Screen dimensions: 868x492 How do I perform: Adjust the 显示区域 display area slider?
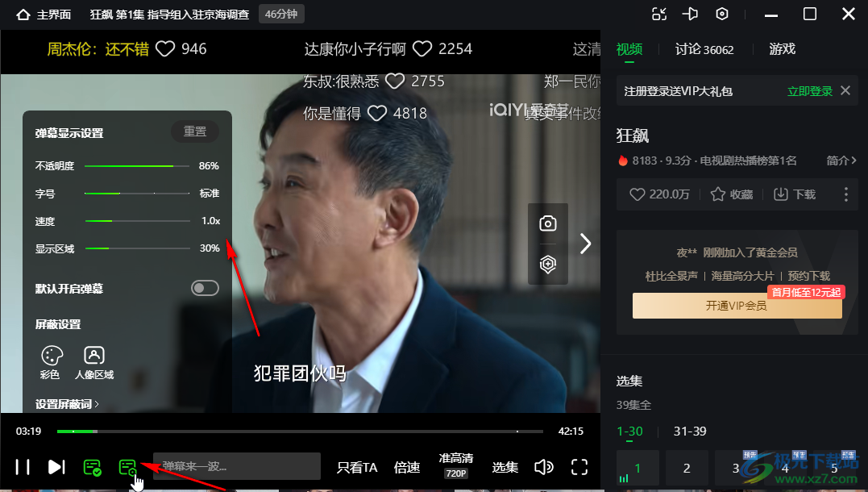[x=137, y=248]
